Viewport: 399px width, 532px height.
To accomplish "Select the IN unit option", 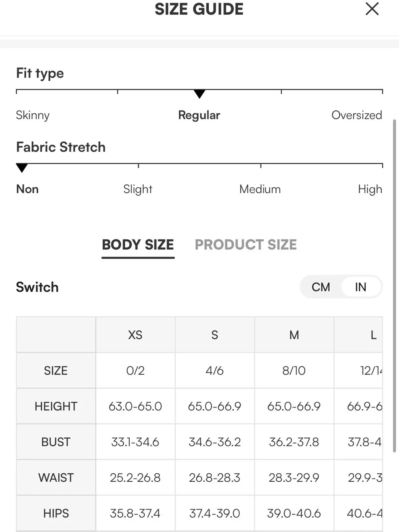I will pyautogui.click(x=361, y=287).
